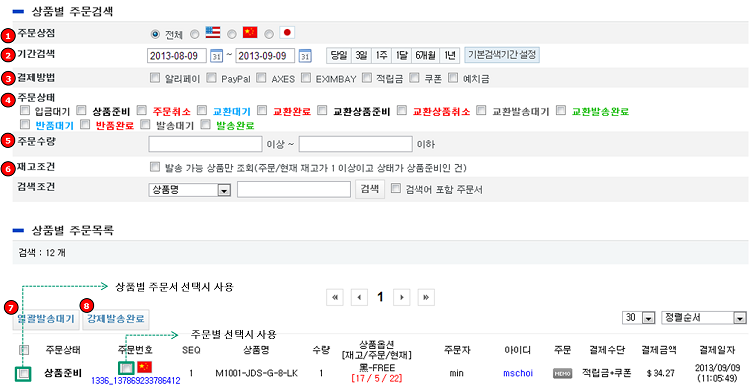750x386 pixels.
Task: Check the 발송대기 order status
Action: coord(146,125)
